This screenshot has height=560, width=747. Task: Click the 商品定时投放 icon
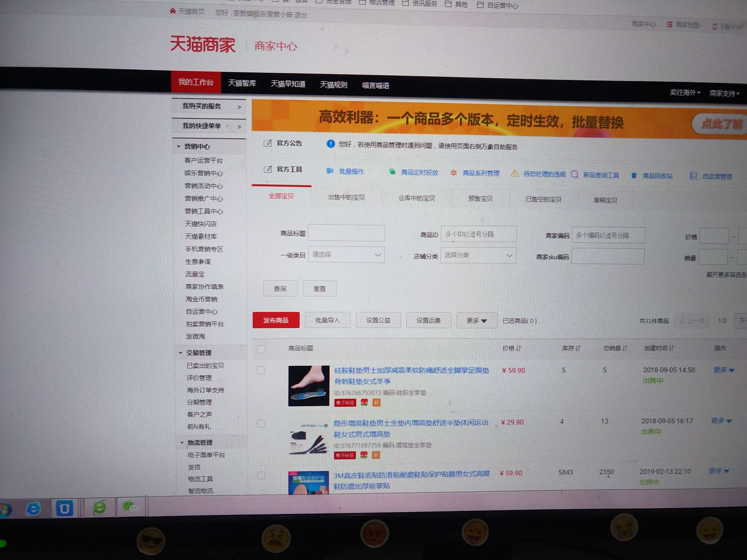(x=392, y=172)
